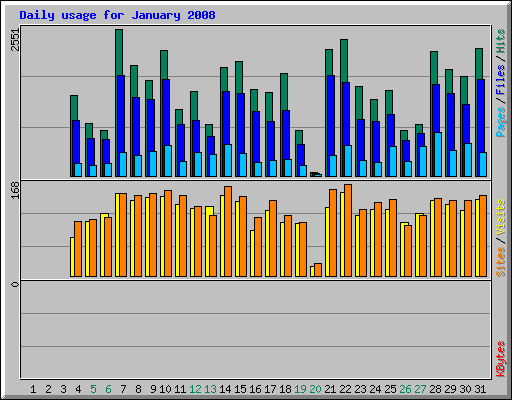Click day 15 on the x-axis
The height and width of the screenshot is (400, 512).
pos(240,389)
